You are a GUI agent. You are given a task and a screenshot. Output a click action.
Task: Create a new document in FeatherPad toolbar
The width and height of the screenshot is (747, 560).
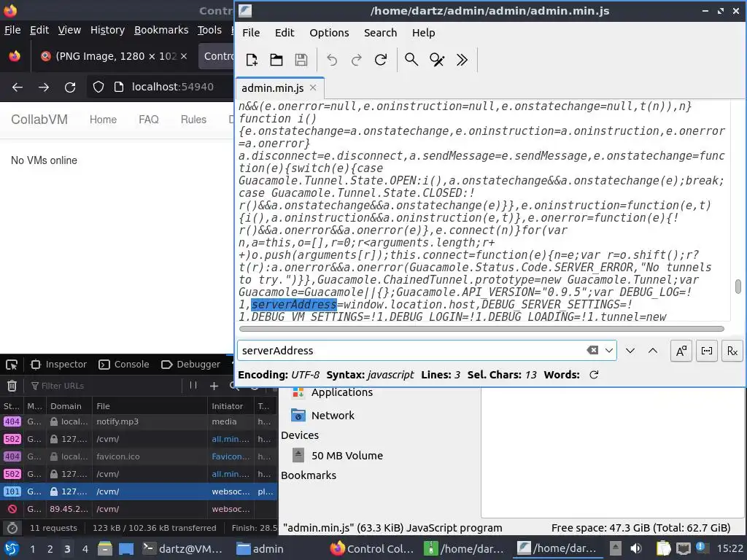pyautogui.click(x=252, y=60)
